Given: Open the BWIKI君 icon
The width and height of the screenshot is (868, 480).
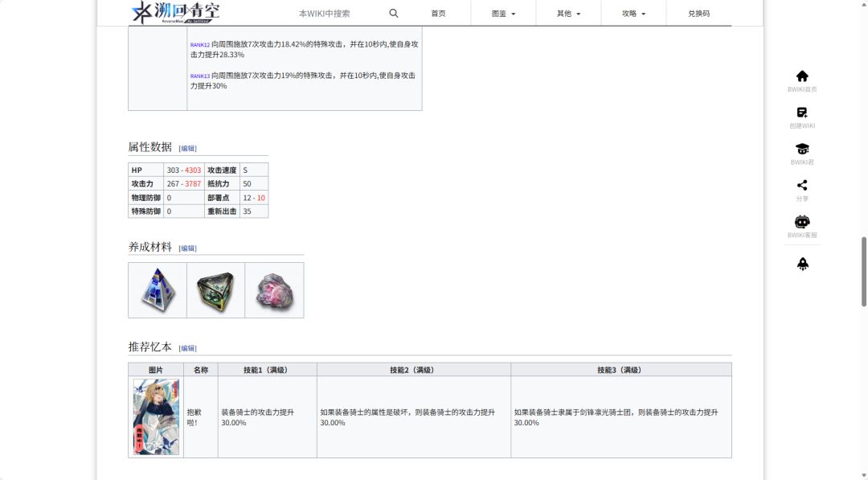Looking at the screenshot, I should click(x=802, y=149).
